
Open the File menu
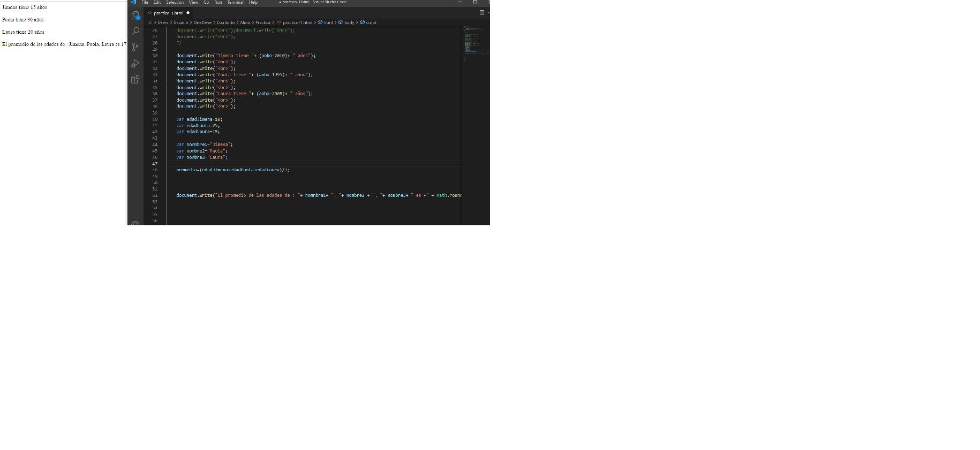145,2
